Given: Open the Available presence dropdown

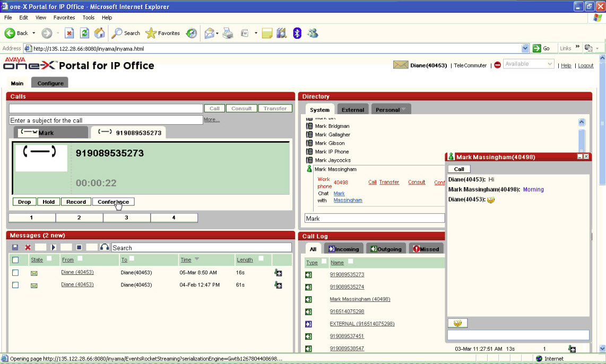Looking at the screenshot, I should click(550, 64).
